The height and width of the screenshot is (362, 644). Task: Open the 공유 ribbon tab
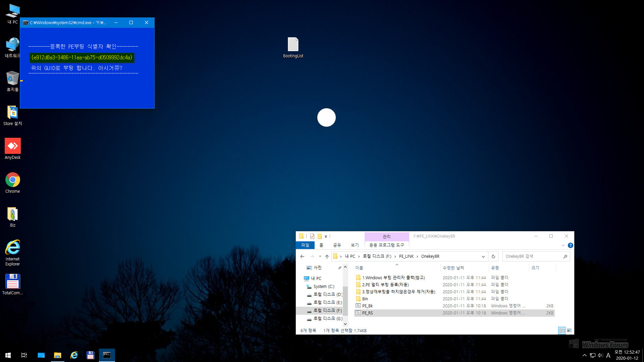[x=337, y=245]
